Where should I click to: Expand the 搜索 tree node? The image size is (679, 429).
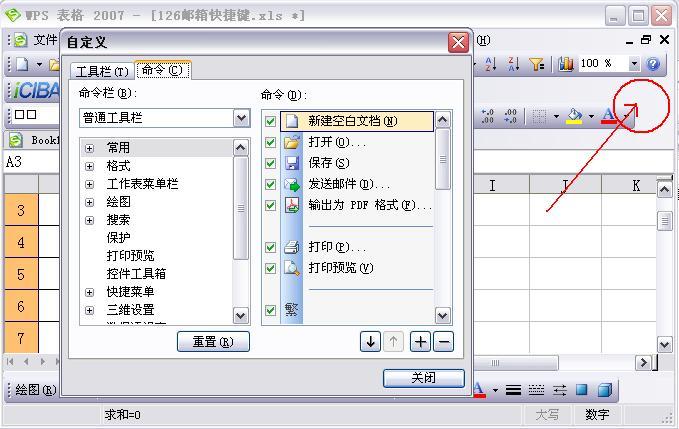pos(90,221)
